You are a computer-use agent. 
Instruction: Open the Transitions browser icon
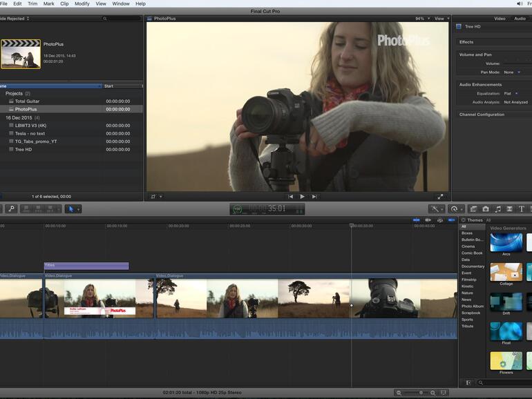pos(509,208)
